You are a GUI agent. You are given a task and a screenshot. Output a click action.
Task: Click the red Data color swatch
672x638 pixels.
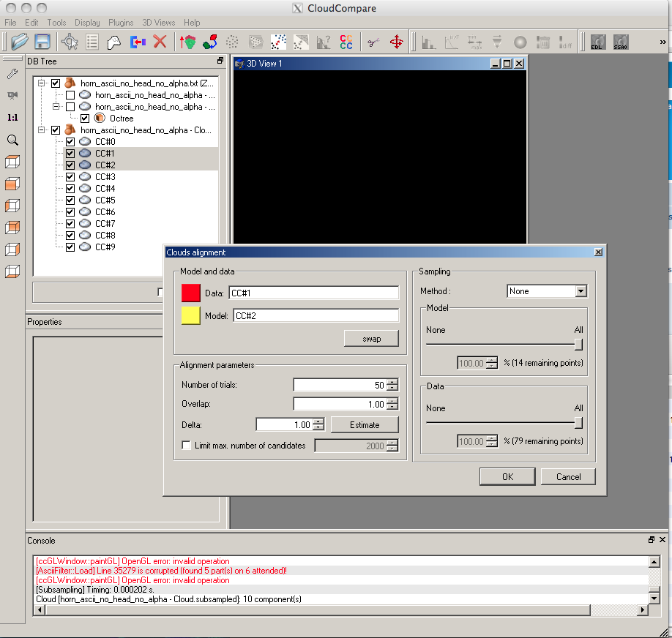(x=190, y=293)
